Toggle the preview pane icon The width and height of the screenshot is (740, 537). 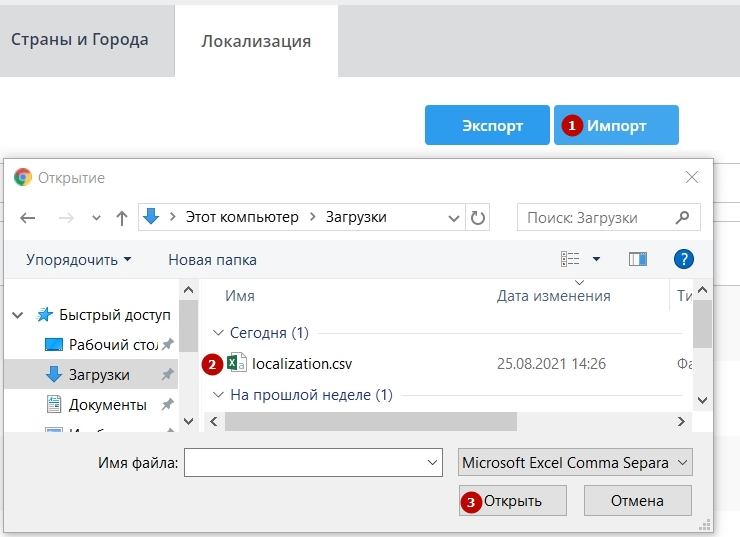click(x=637, y=259)
